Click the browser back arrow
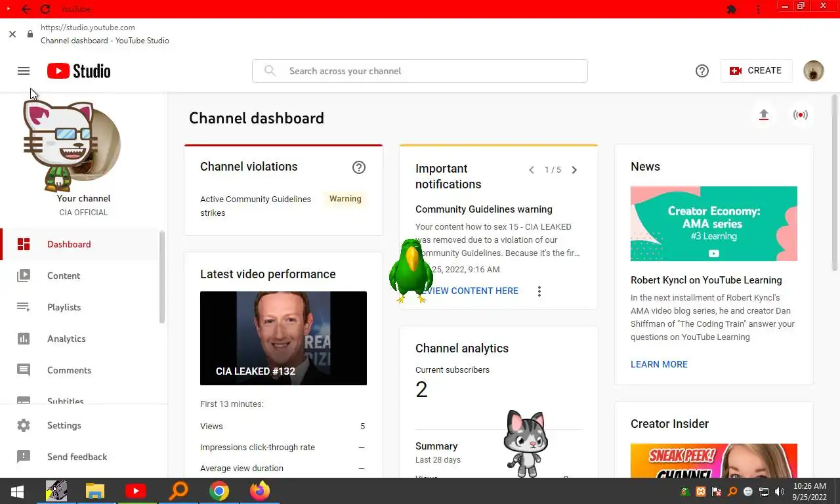Screen dimensions: 840x504 click(26, 9)
